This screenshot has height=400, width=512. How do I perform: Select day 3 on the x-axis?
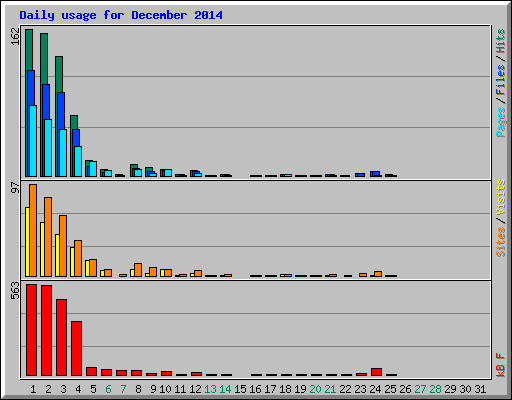pyautogui.click(x=63, y=389)
